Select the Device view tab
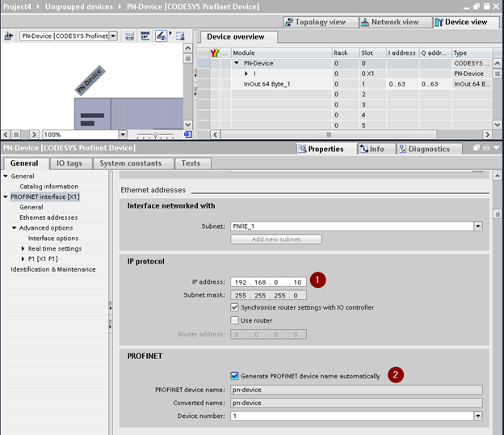Viewport: 504px width, 435px height. tap(466, 22)
